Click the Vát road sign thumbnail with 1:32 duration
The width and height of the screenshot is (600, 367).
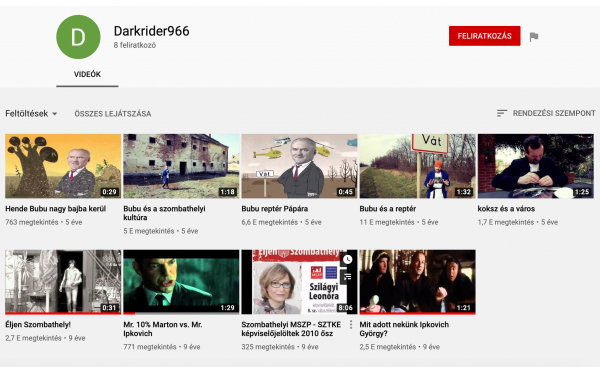[x=417, y=166]
